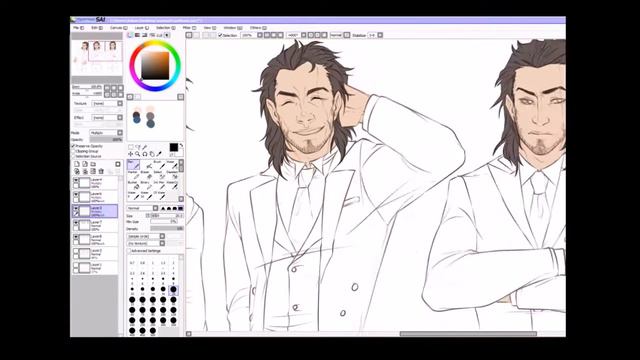This screenshot has height=360, width=640.
Task: Click the undo arrow in top toolbar
Action: pyautogui.click(x=189, y=36)
